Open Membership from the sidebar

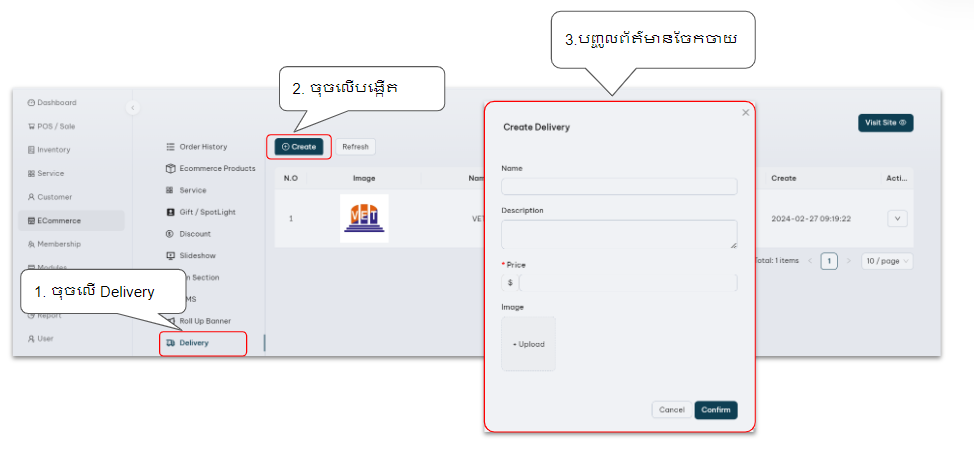[58, 244]
